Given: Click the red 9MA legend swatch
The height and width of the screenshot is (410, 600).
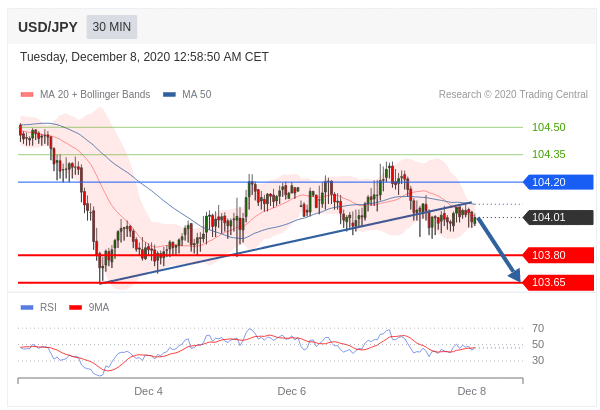Looking at the screenshot, I should (x=75, y=307).
